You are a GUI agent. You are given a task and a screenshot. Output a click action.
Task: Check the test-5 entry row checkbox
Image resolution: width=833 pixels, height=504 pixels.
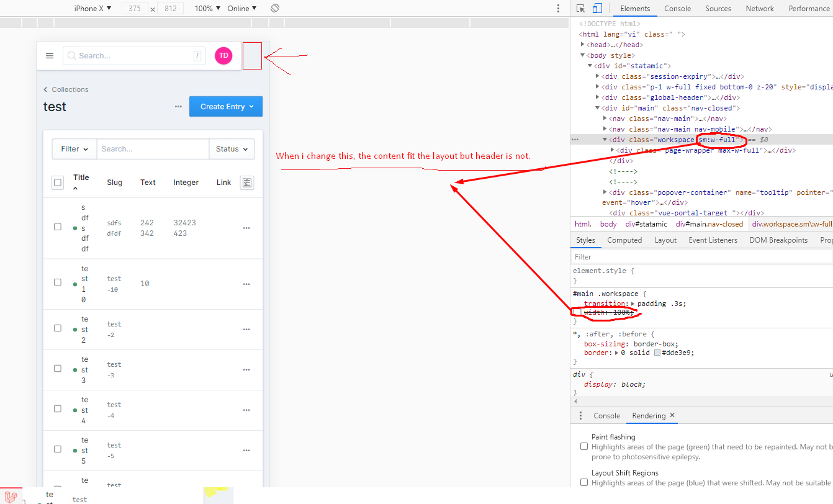point(58,449)
